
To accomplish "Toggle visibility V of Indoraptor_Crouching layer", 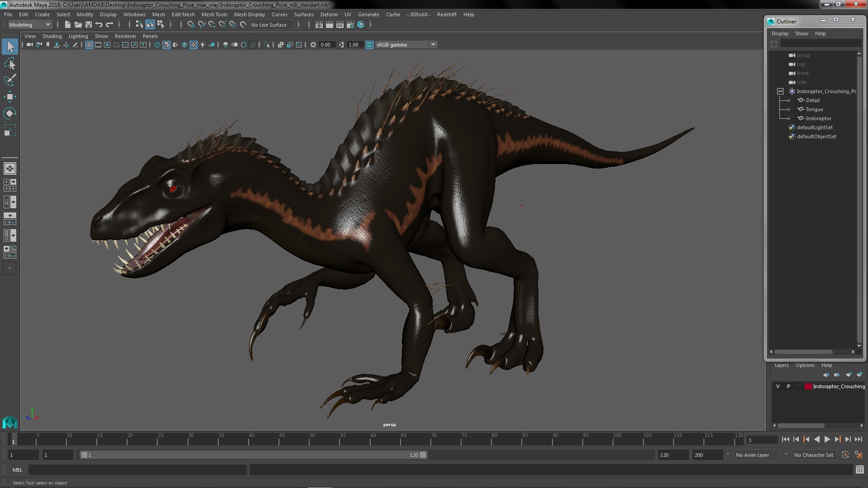I will [778, 386].
